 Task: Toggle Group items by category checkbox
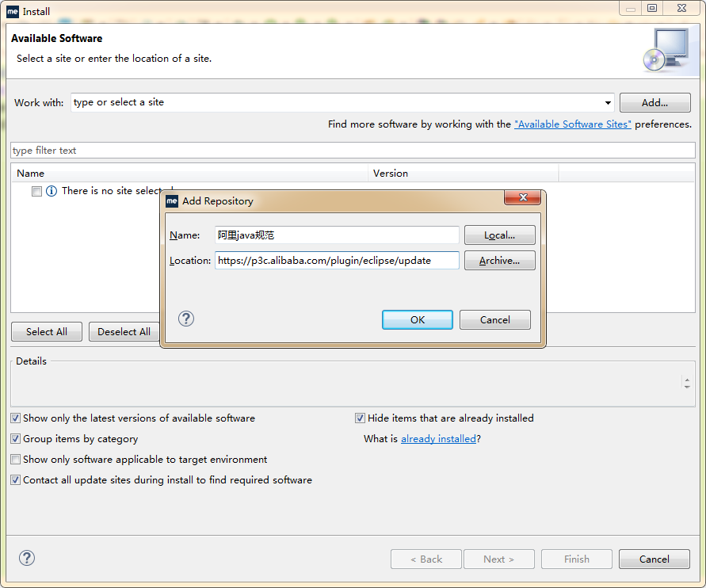(15, 439)
